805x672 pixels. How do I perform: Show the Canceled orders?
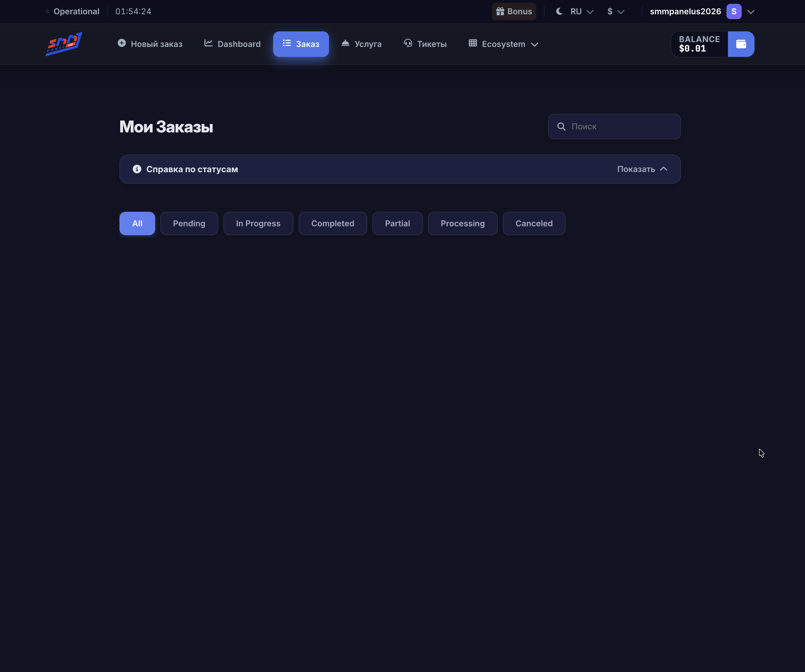(534, 223)
